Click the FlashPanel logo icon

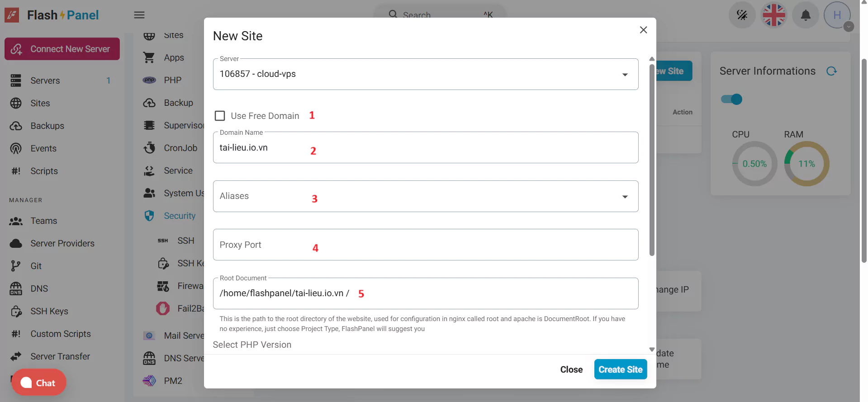coord(12,15)
